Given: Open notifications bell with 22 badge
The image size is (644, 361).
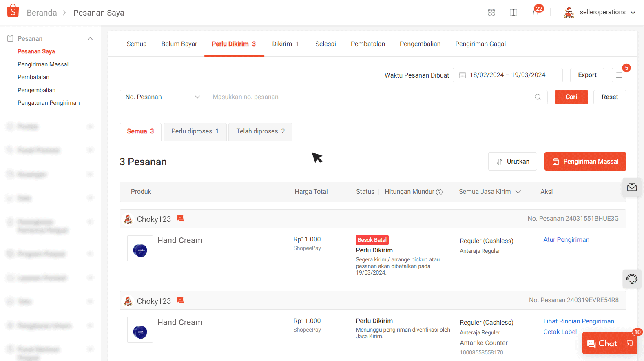Looking at the screenshot, I should (536, 12).
